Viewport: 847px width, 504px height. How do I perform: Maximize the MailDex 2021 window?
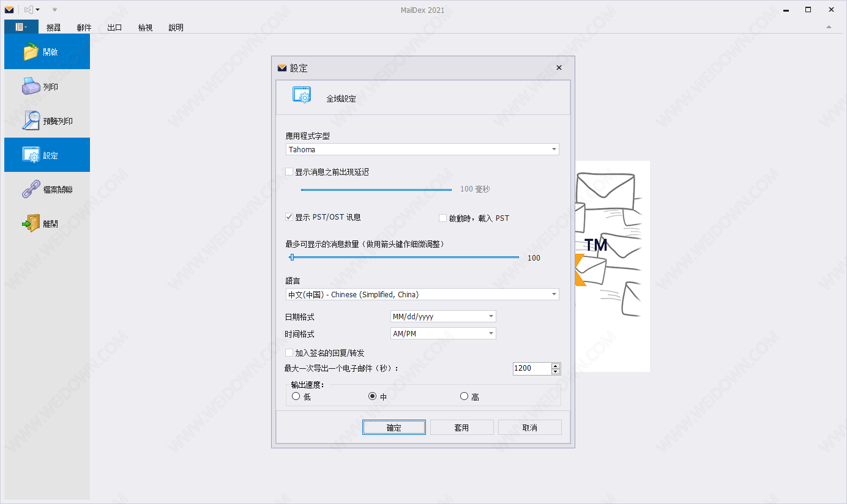coord(808,10)
